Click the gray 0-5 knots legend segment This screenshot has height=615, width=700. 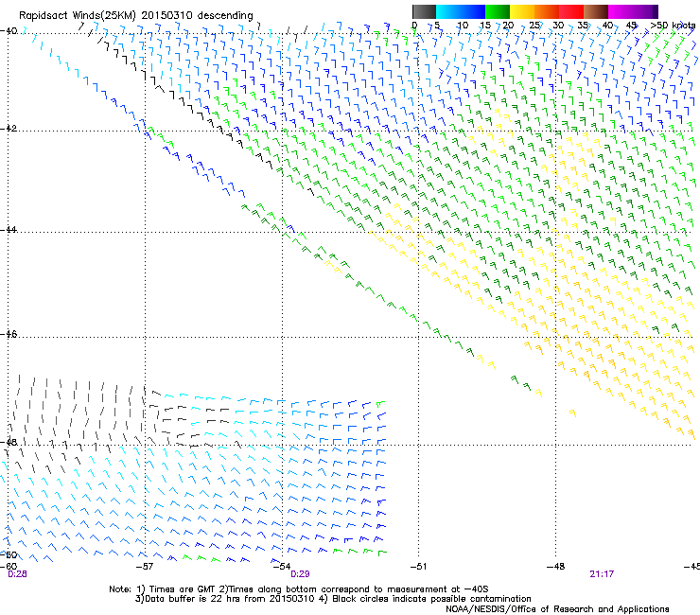pos(424,11)
